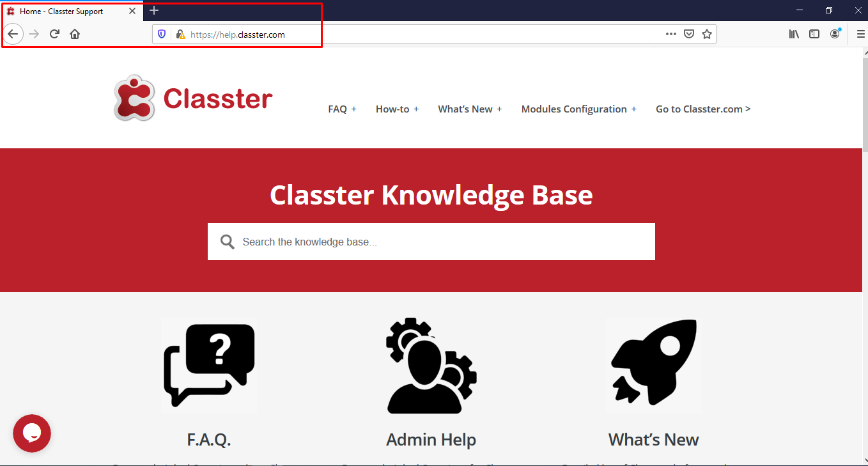Click the padlock site security icon
This screenshot has height=466, width=868.
pyautogui.click(x=180, y=35)
